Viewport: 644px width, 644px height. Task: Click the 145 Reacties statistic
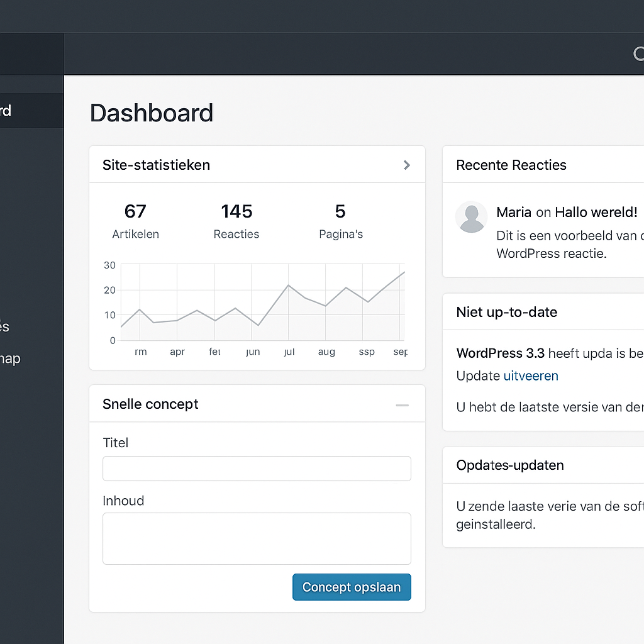point(236,221)
